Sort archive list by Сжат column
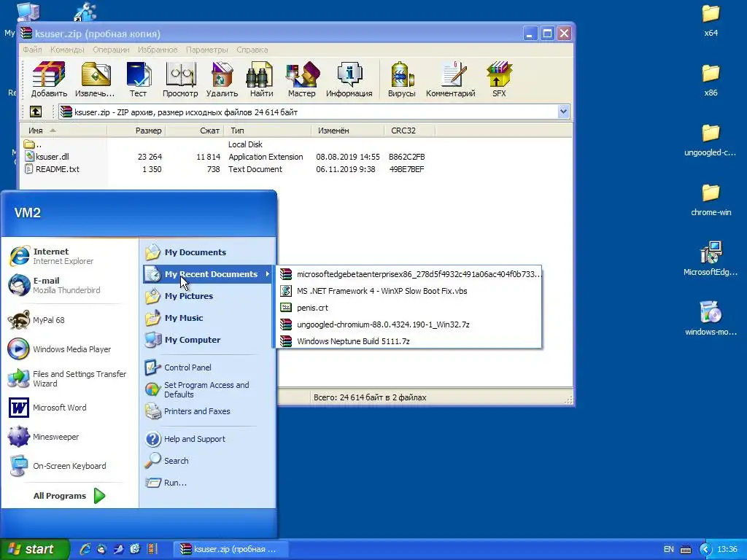Image resolution: width=747 pixels, height=560 pixels. click(x=194, y=131)
